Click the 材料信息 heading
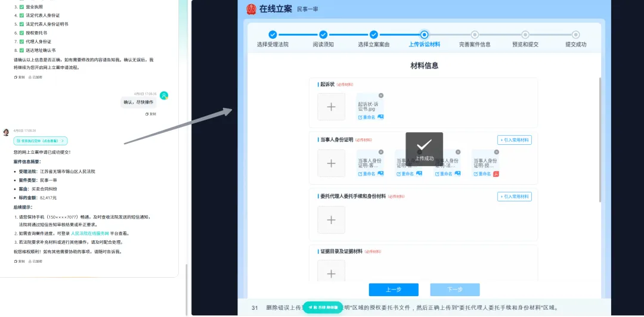This screenshot has width=644, height=317. 425,66
